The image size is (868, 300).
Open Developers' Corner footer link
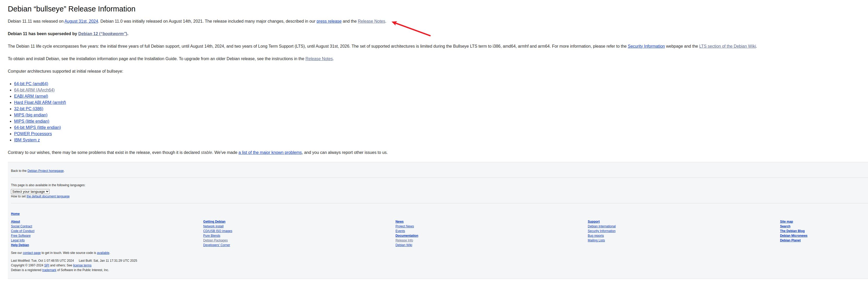coord(217,245)
